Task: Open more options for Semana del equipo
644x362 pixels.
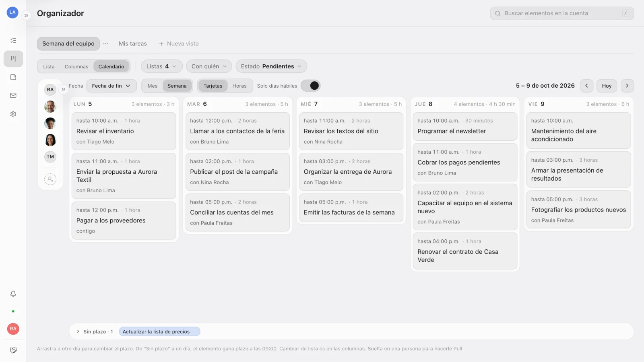Action: (106, 43)
